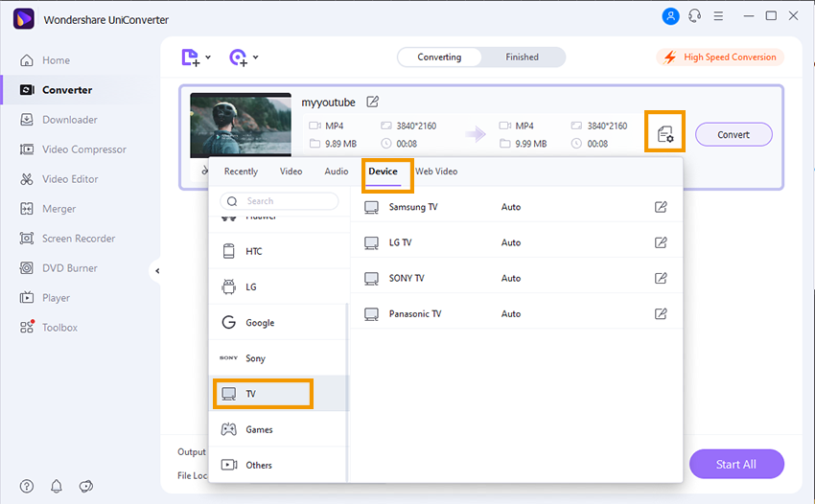Viewport: 815px width, 504px height.
Task: Switch to the Converting list
Action: [x=439, y=57]
